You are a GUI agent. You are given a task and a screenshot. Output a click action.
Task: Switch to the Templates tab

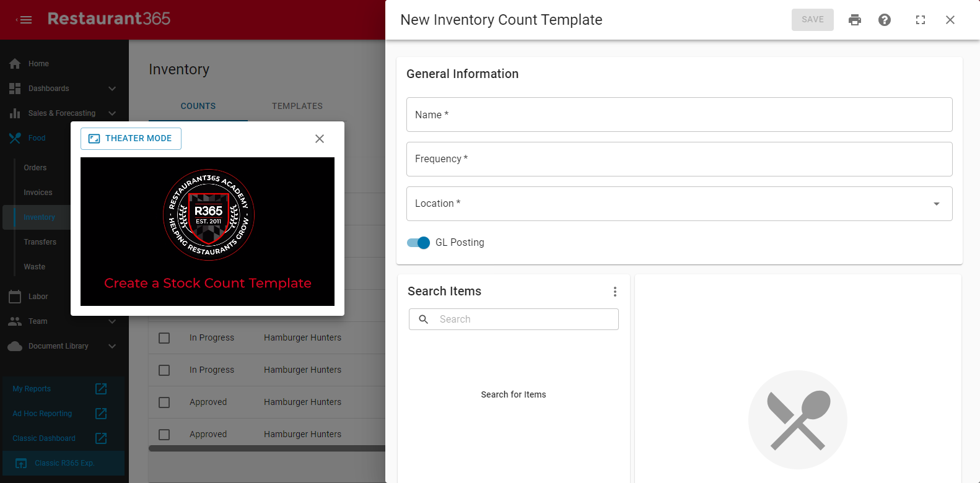point(297,106)
